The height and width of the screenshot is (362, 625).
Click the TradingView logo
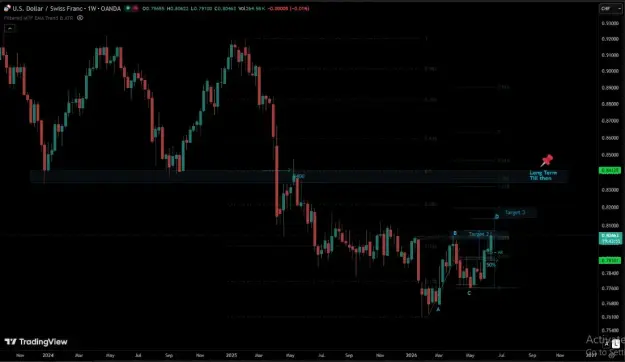click(x=36, y=342)
